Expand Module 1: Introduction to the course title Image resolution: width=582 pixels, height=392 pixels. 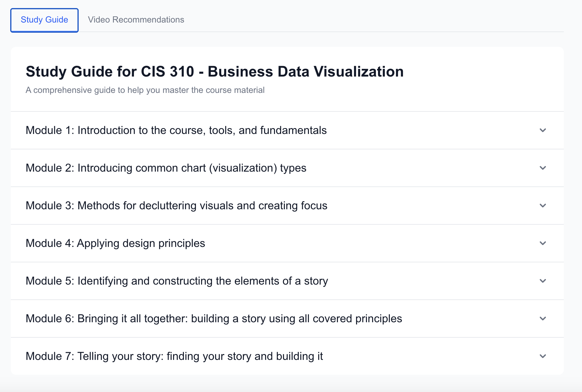[176, 130]
